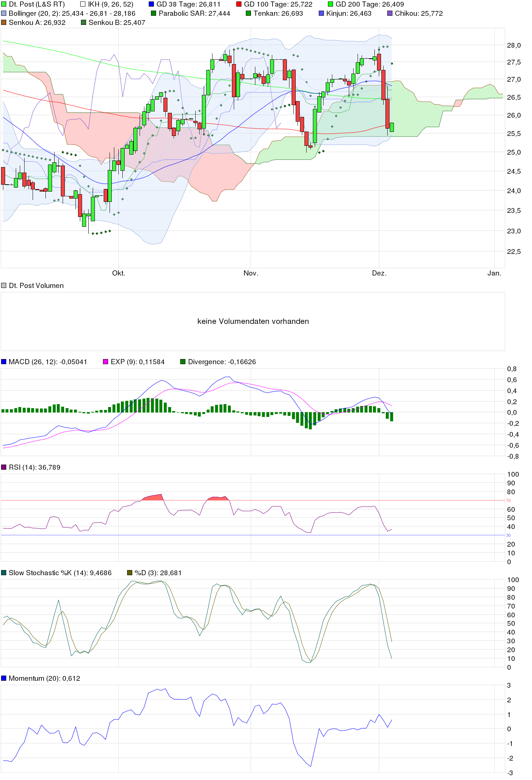Click the 'Dt. Post Volumen' panel title

[36, 286]
